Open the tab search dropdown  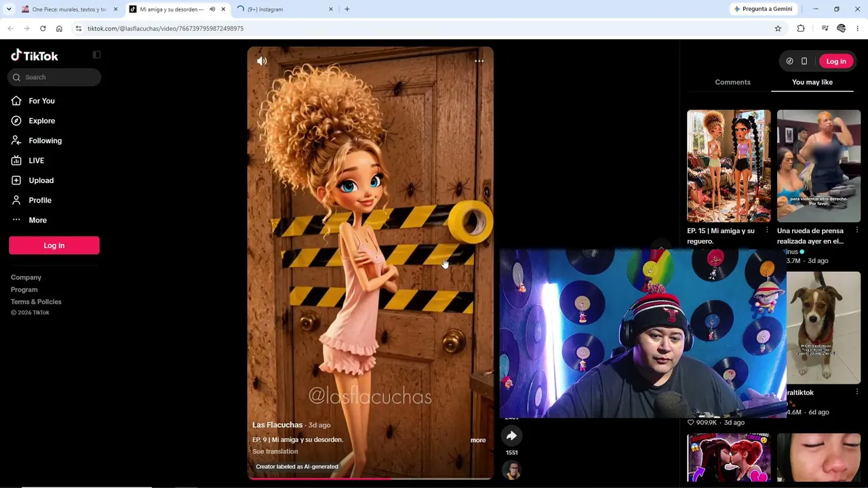coord(9,9)
